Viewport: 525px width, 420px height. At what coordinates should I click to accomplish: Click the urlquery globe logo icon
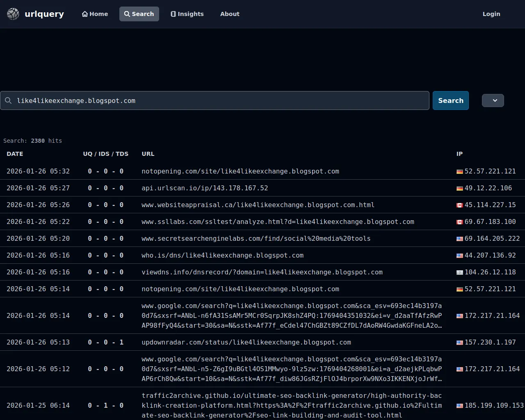point(13,14)
